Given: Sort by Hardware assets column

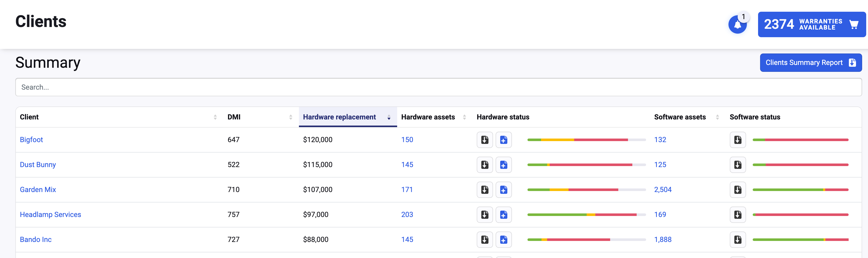Looking at the screenshot, I should (x=464, y=117).
